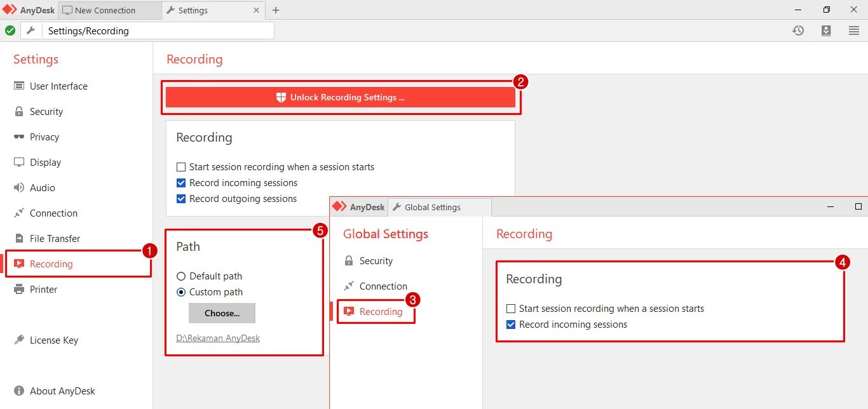Open About AnyDesk page
Image resolution: width=868 pixels, height=409 pixels.
click(62, 391)
